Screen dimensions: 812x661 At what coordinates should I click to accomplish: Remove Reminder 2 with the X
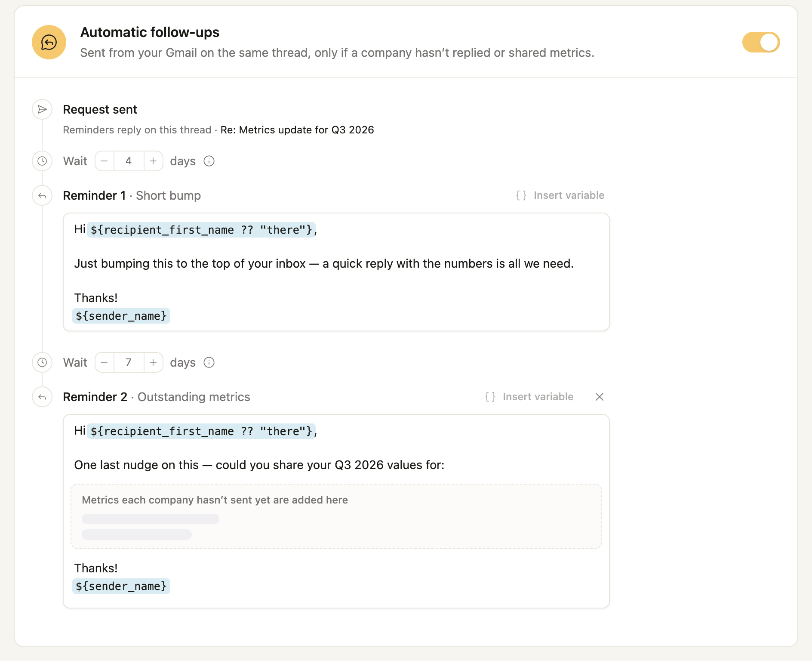pyautogui.click(x=600, y=397)
